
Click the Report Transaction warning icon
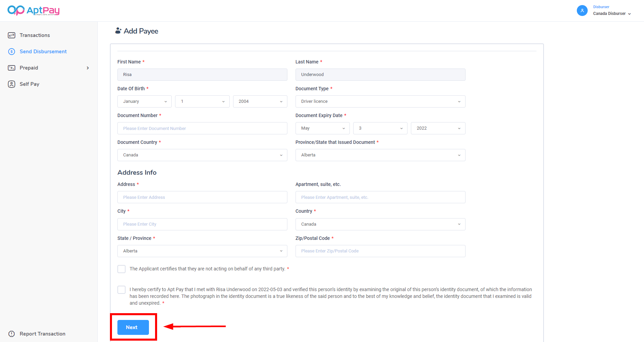pos(12,334)
